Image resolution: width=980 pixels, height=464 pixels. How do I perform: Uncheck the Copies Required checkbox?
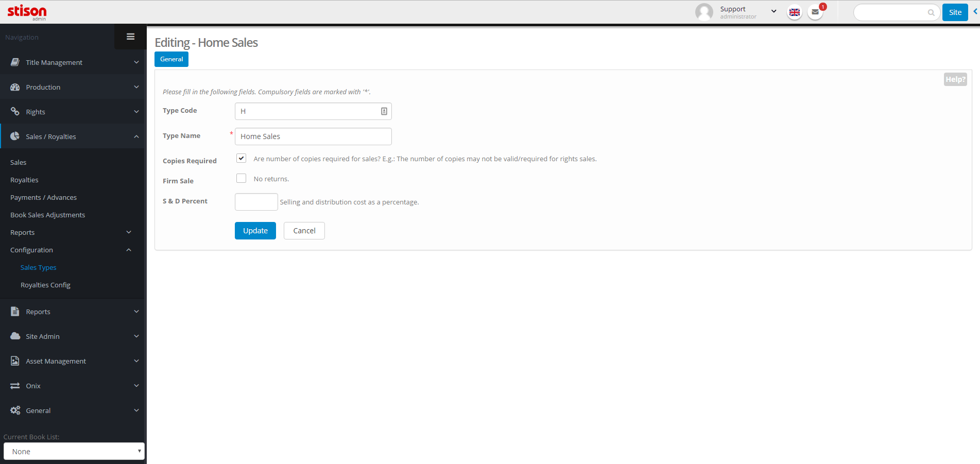point(241,158)
